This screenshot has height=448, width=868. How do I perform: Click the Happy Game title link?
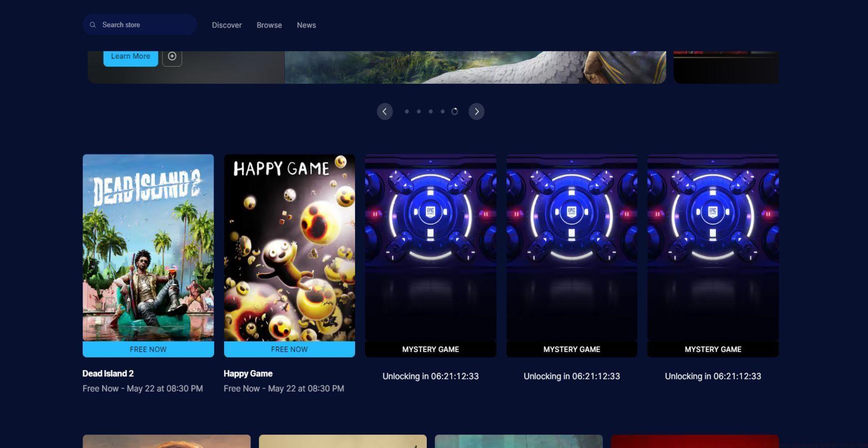coord(248,373)
